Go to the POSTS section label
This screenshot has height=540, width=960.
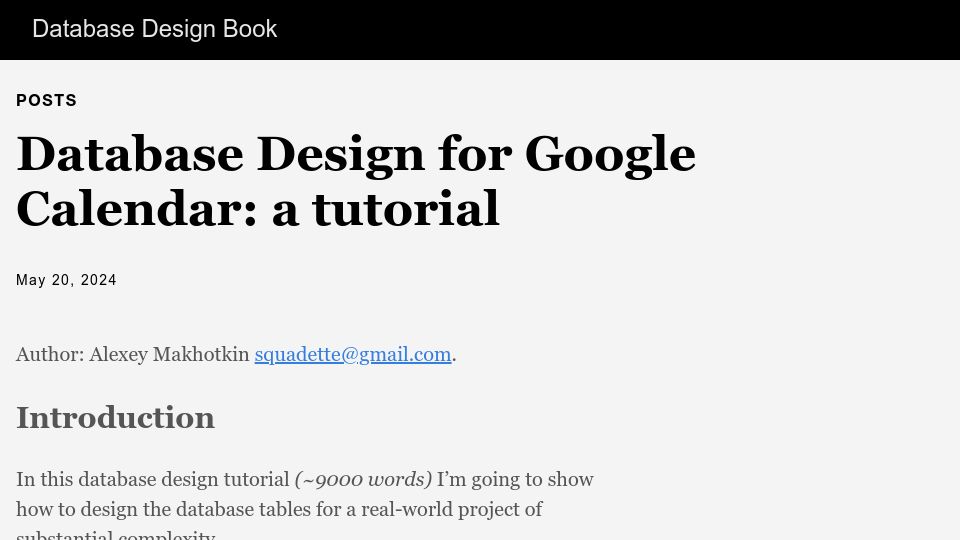coord(47,100)
